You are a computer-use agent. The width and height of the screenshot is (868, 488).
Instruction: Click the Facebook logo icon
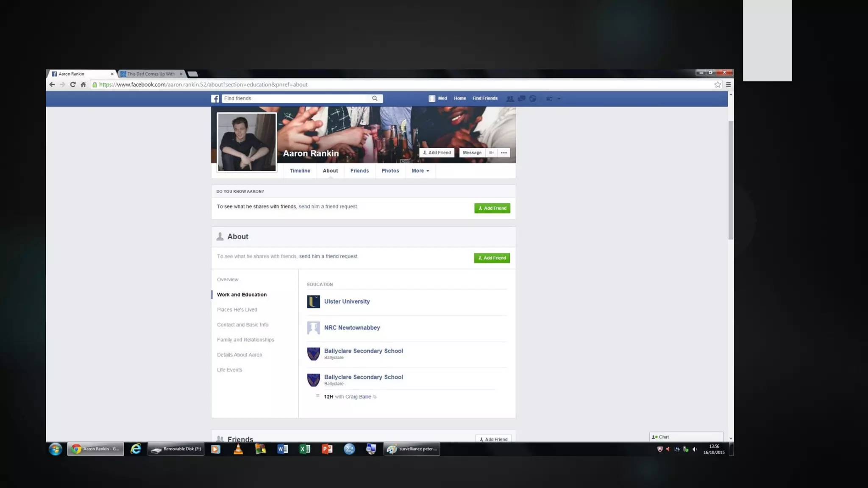tap(215, 99)
